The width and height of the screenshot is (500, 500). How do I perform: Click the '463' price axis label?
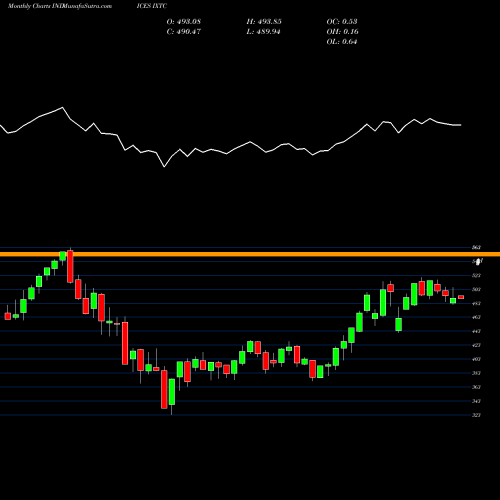coord(476,317)
